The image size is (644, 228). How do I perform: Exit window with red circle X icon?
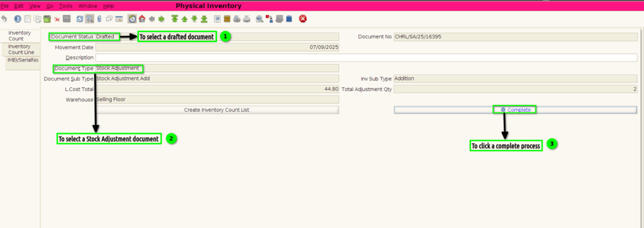pos(303,19)
